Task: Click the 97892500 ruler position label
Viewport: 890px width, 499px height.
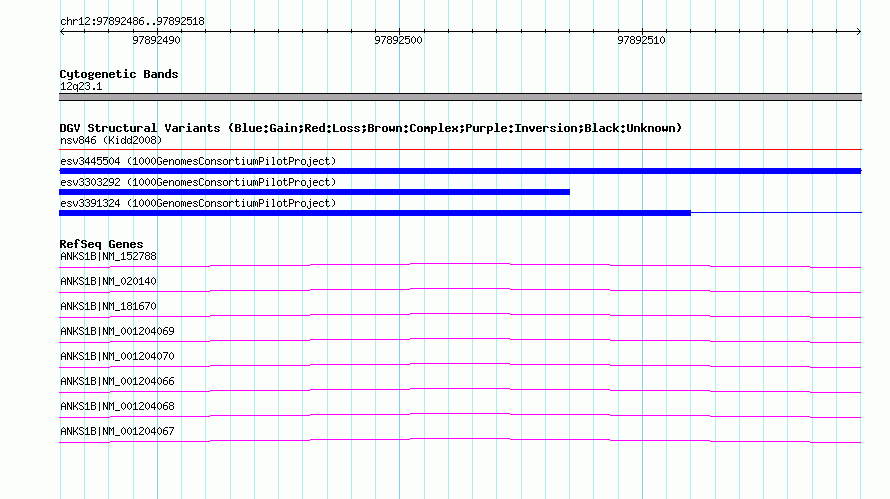Action: (398, 40)
